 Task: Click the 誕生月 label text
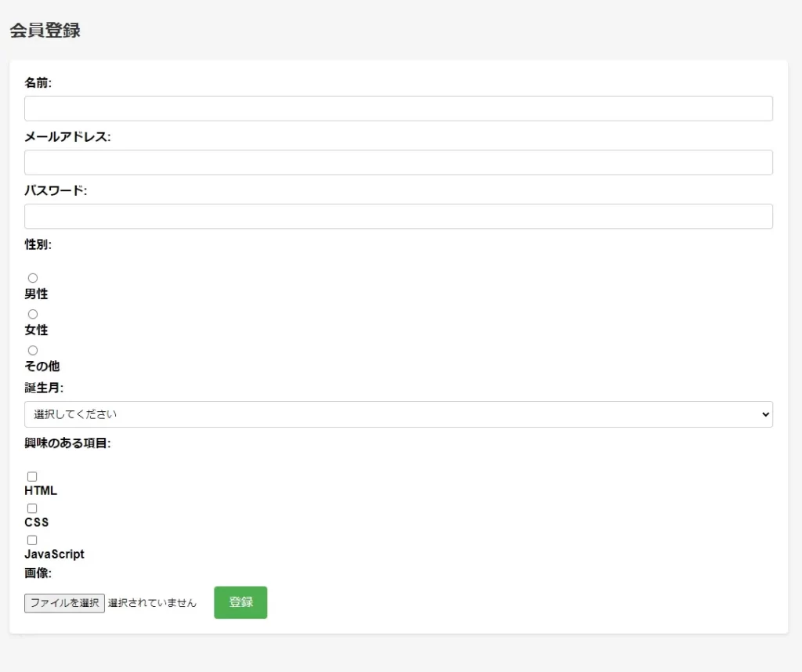coord(44,388)
